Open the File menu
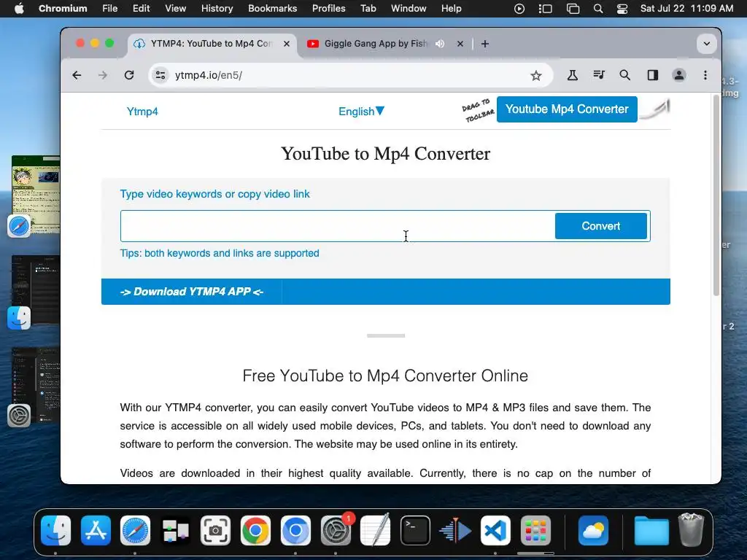 click(109, 9)
